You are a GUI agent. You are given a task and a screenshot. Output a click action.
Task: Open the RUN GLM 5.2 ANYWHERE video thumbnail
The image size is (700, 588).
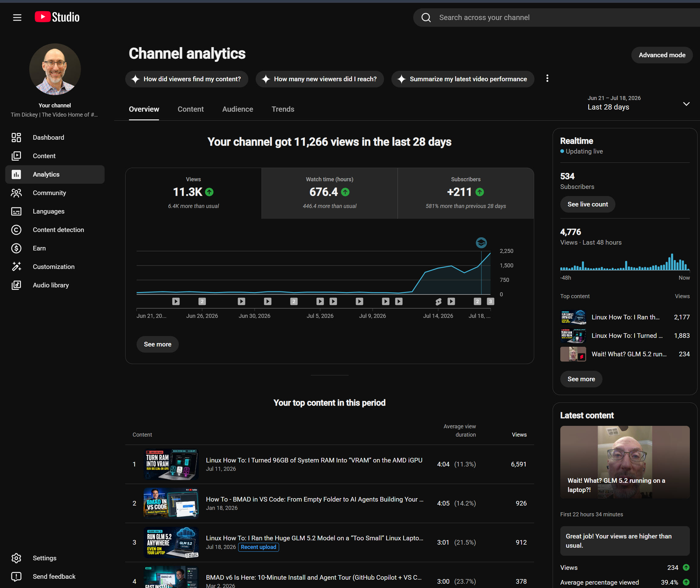coord(171,542)
